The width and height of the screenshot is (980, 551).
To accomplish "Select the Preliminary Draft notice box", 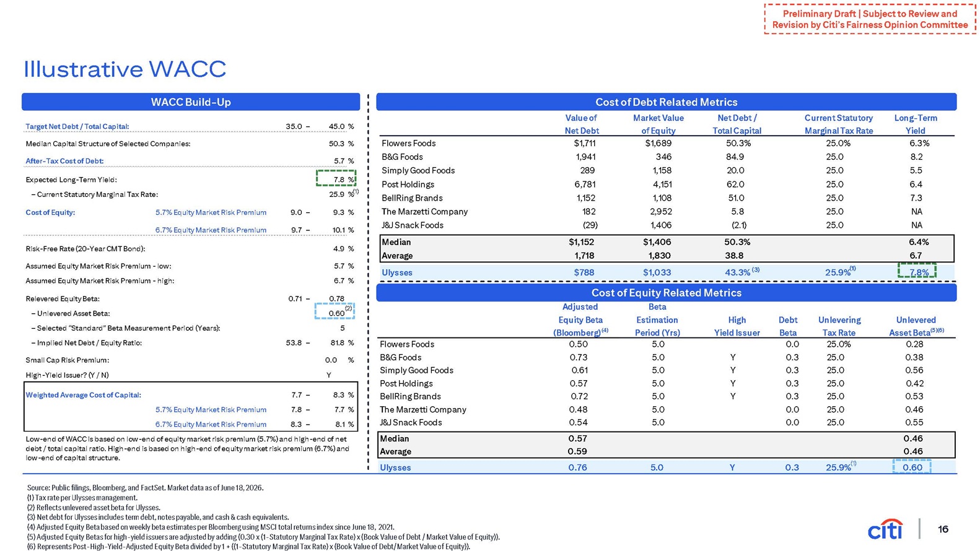I will click(x=870, y=19).
